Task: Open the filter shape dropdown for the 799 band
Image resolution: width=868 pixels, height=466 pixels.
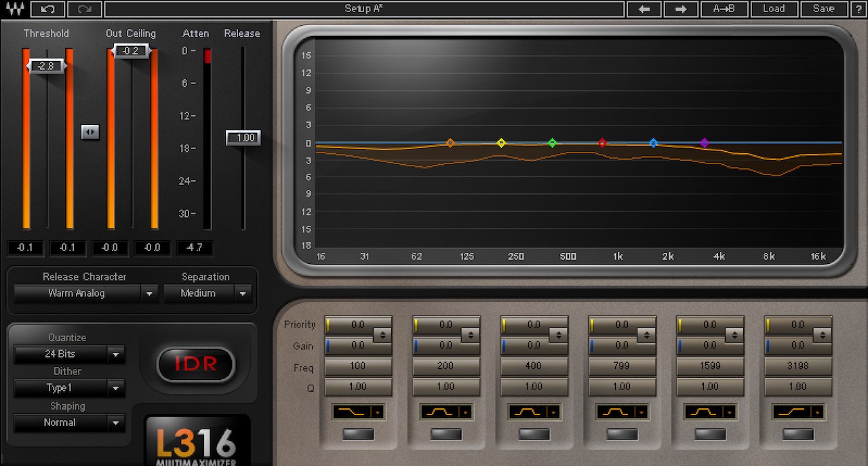Action: tap(623, 412)
